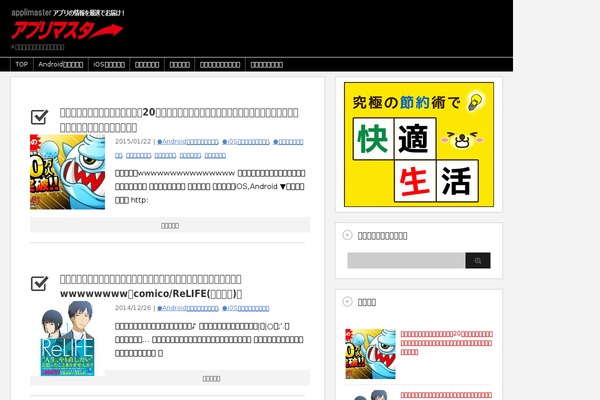Screen dimensions: 600x400
Task: Open the article title containing the number 20
Action: [179, 120]
